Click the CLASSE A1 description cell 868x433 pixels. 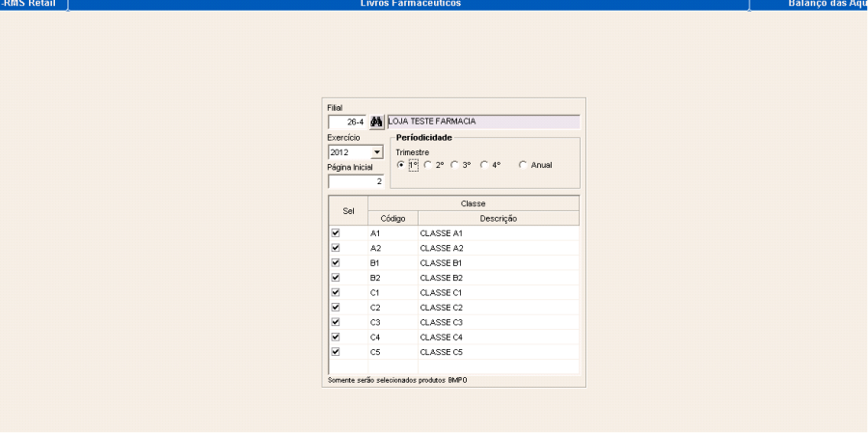[x=499, y=233]
